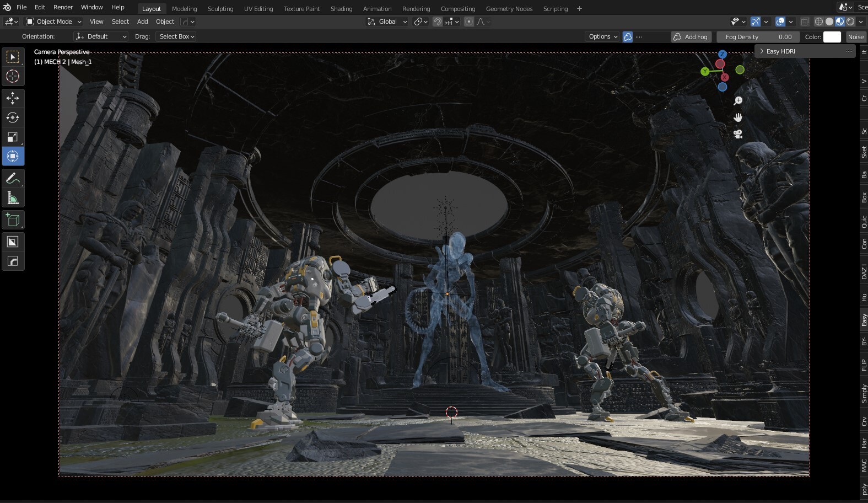
Task: Toggle the X-ray view button
Action: tap(805, 22)
